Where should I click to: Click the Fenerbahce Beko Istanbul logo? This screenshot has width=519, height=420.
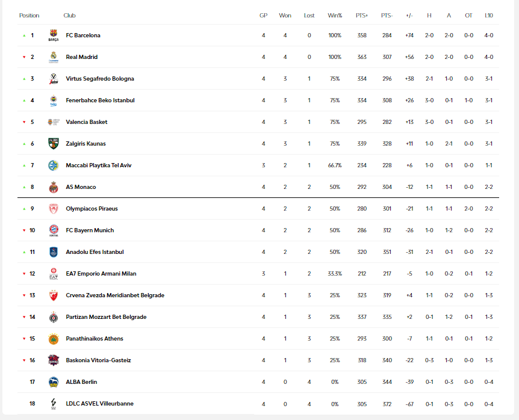coord(54,100)
